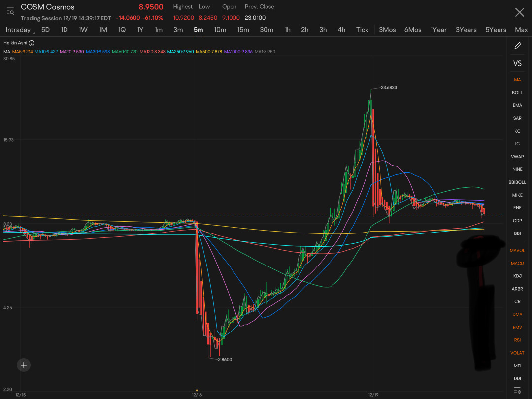Choose the 3m interval
532x399 pixels.
pyautogui.click(x=178, y=30)
